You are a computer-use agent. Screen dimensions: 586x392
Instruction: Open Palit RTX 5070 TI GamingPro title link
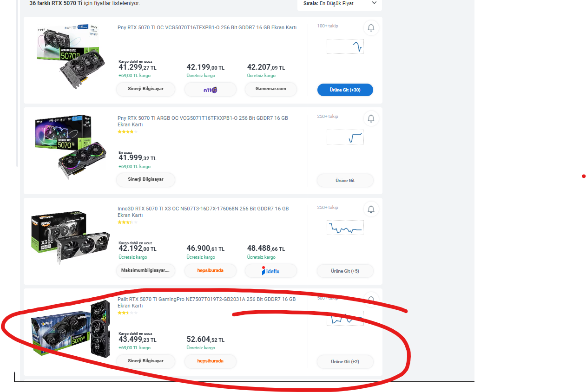[207, 302]
